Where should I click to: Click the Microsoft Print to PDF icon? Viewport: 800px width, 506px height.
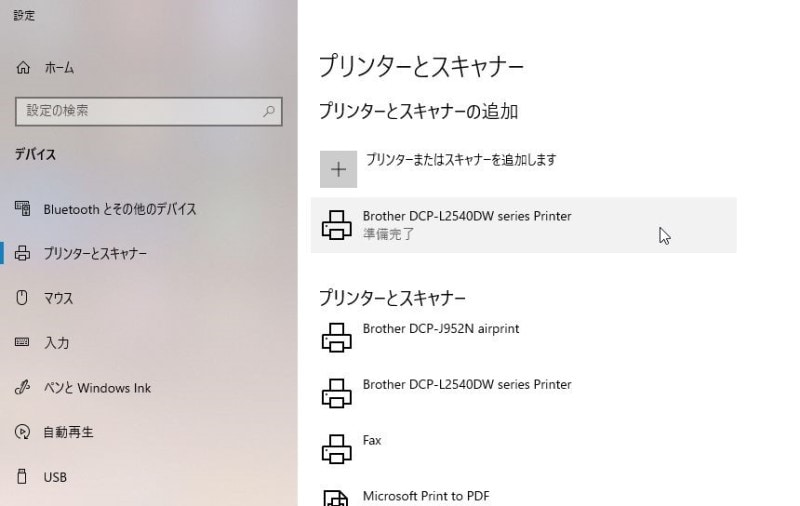[x=337, y=498]
